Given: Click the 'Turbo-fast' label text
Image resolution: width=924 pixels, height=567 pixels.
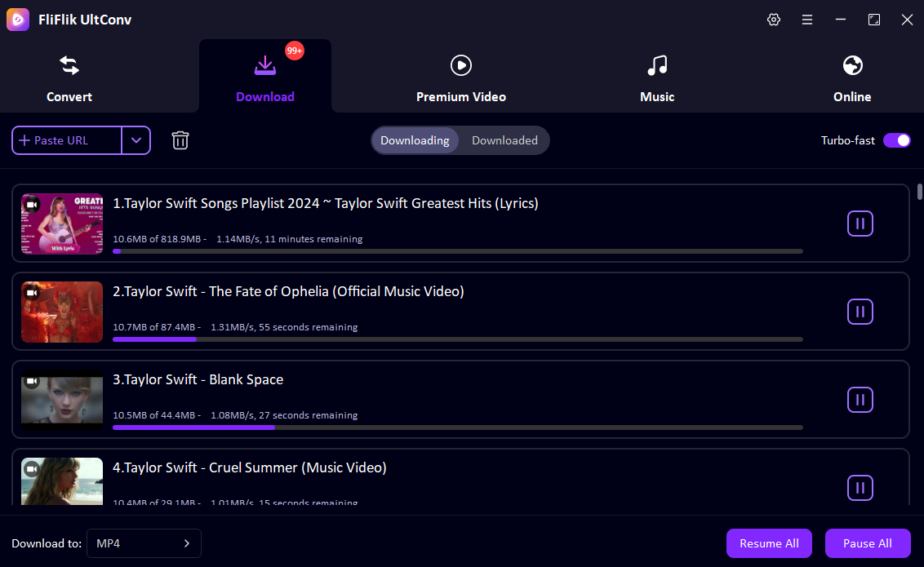Looking at the screenshot, I should (848, 140).
